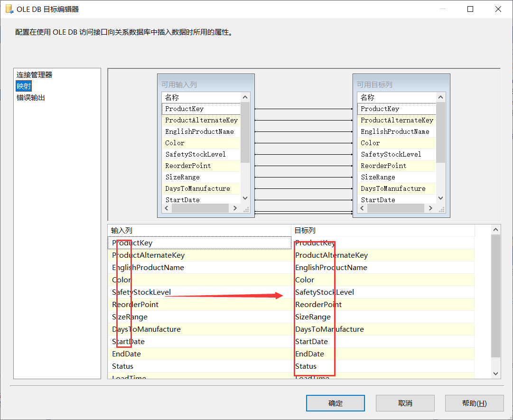This screenshot has height=420, width=513.
Task: Select ReorderPoint in the 可用目标列 box
Action: pyautogui.click(x=397, y=166)
